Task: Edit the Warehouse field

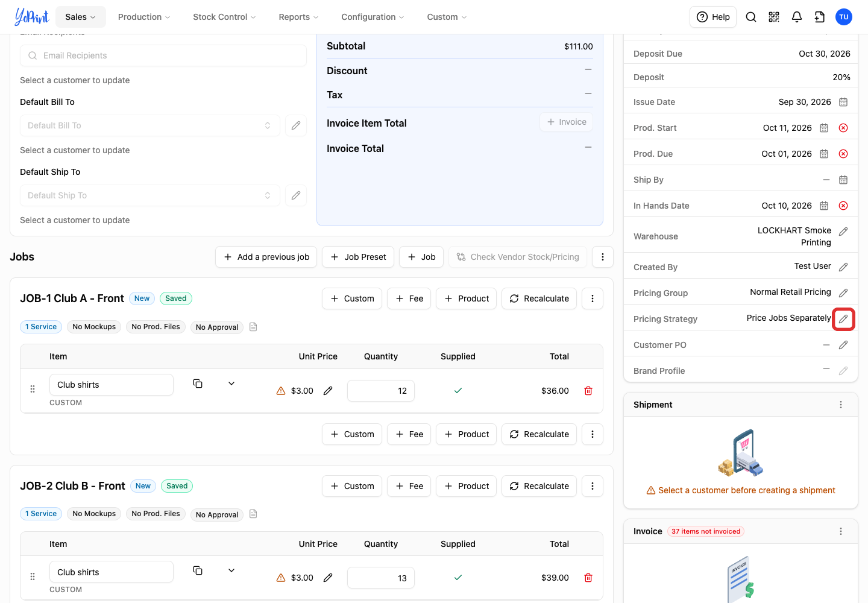Action: pos(843,232)
